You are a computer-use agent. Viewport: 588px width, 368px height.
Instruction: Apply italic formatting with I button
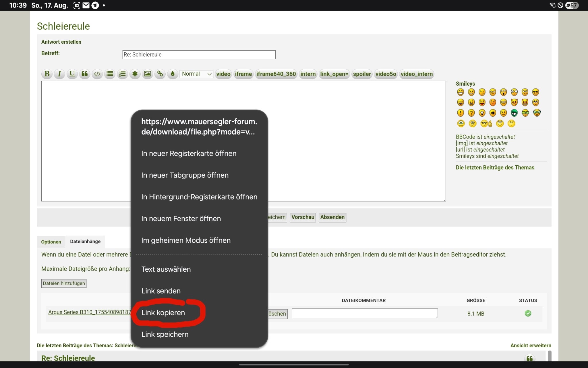pos(59,74)
